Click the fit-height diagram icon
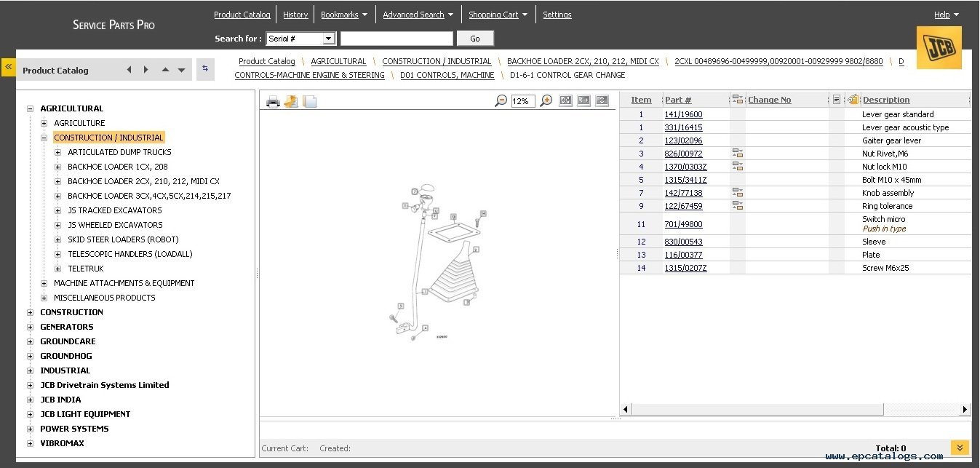 click(x=602, y=100)
